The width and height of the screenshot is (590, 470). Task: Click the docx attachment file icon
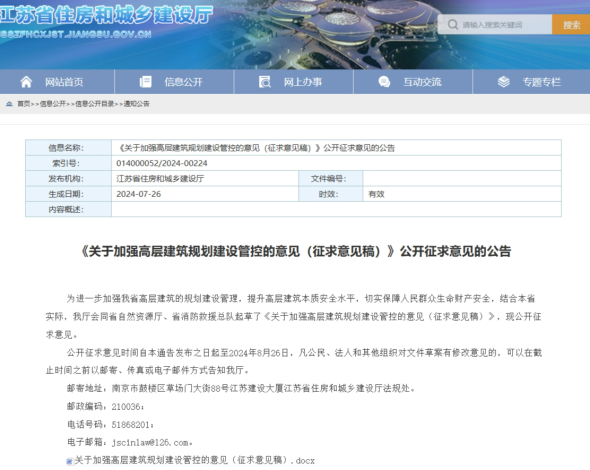tap(70, 461)
